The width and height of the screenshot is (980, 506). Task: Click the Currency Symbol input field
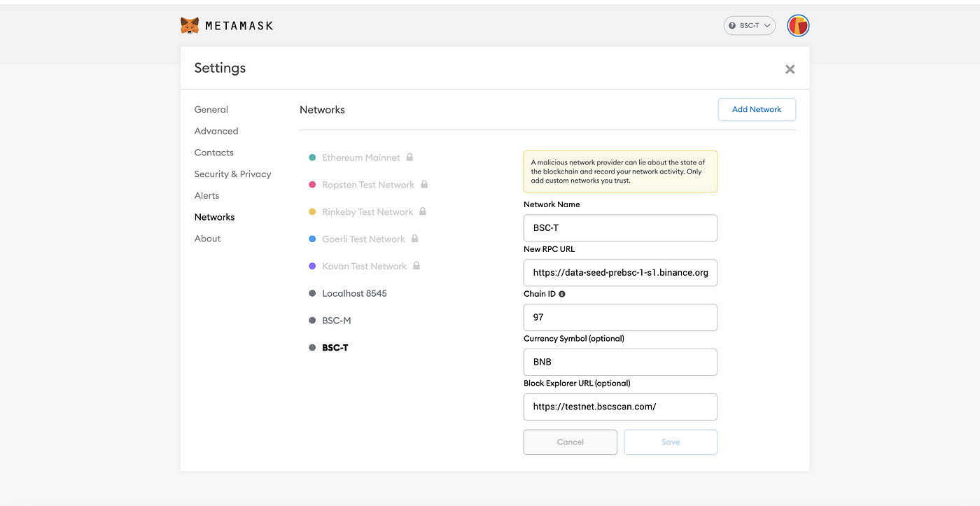pyautogui.click(x=620, y=362)
